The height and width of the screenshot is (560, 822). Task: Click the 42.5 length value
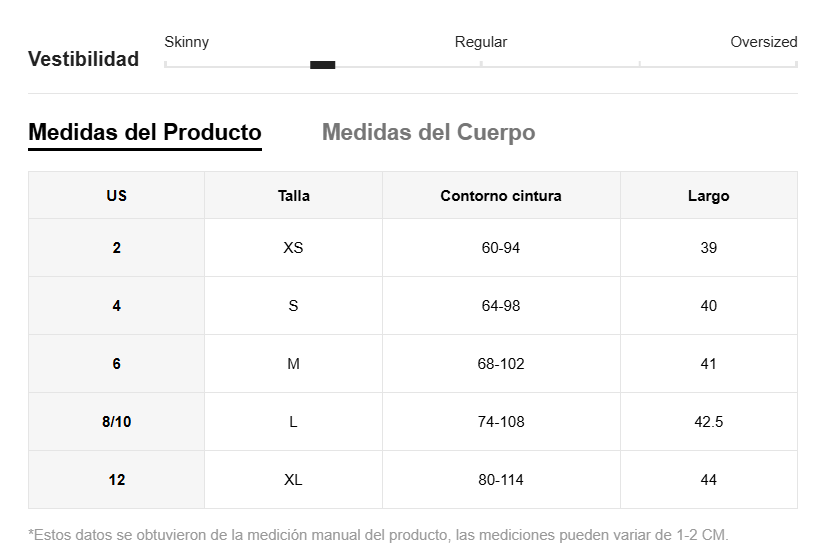coord(708,422)
